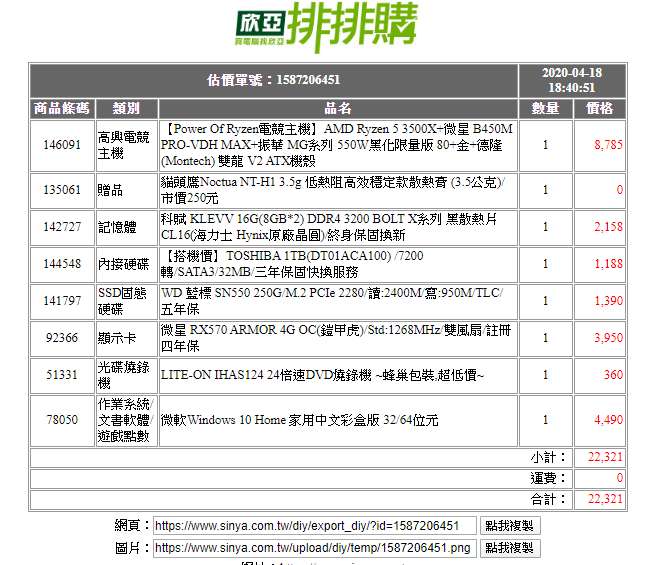Click the 類別 column header
658x565 pixels.
pos(126,109)
